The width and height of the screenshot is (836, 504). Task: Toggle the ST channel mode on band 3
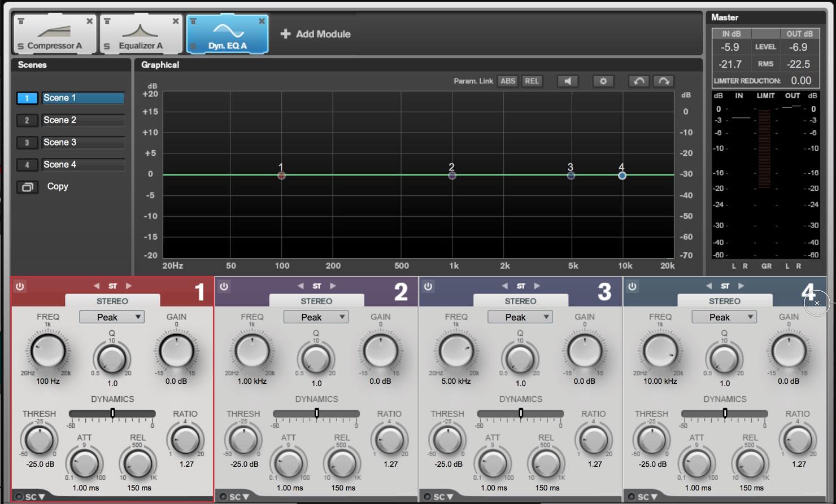[521, 286]
